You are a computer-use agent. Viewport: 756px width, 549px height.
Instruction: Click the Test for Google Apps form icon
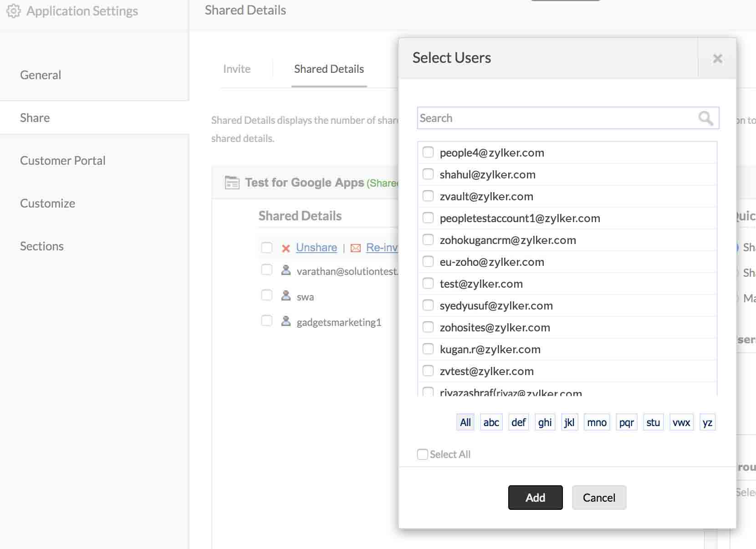coord(232,183)
